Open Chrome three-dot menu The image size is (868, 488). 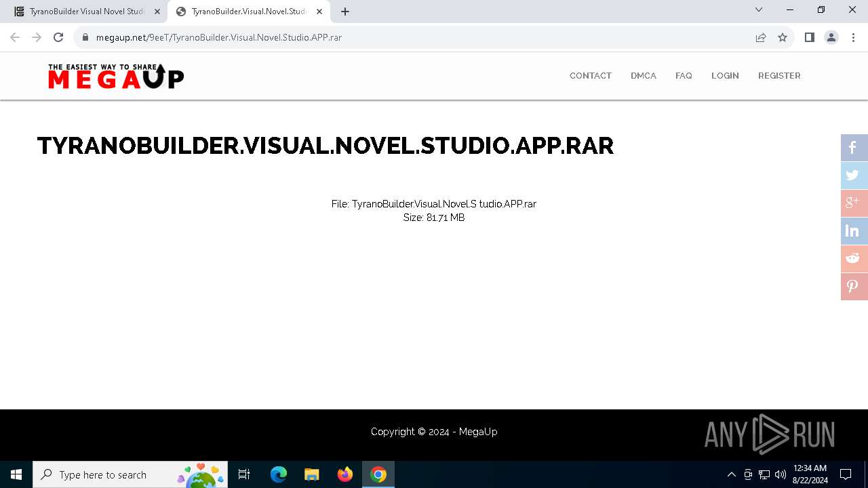[853, 37]
